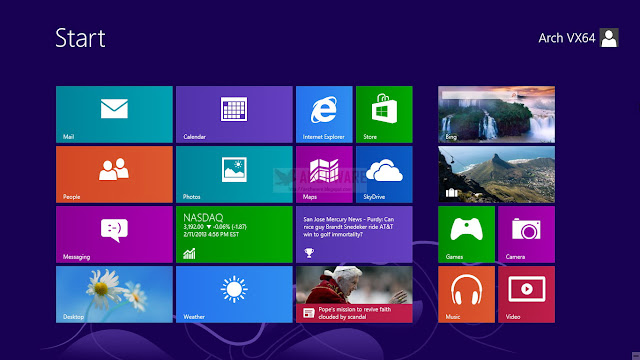The image size is (640, 360).
Task: Open the Camera tile
Action: 527,234
